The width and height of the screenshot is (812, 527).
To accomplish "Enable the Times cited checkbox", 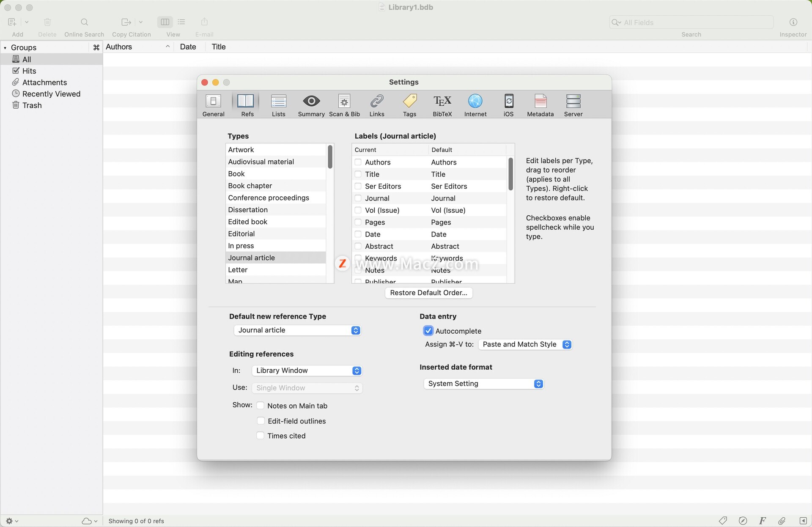I will point(261,436).
